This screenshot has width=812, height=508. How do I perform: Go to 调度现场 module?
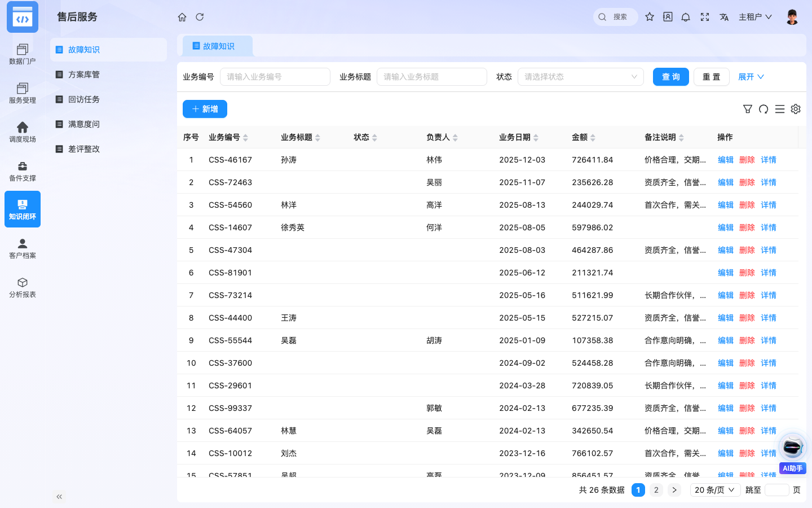click(23, 132)
